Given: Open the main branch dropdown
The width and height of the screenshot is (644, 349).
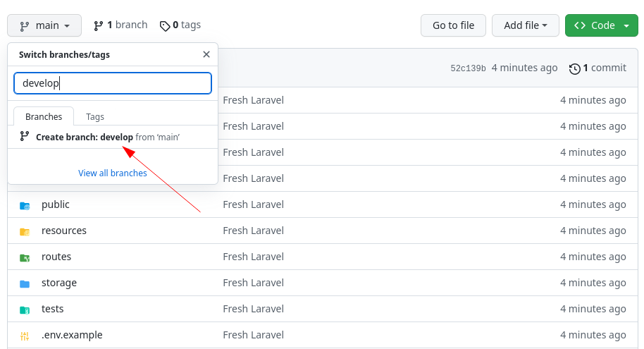Looking at the screenshot, I should [44, 25].
